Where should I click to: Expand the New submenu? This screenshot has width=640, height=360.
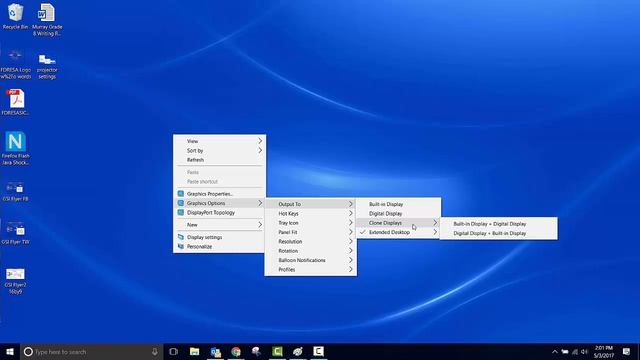pos(220,224)
